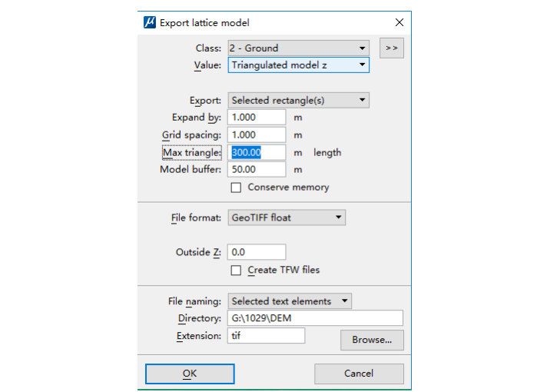Tick the Create TFW files checkbox

point(237,271)
